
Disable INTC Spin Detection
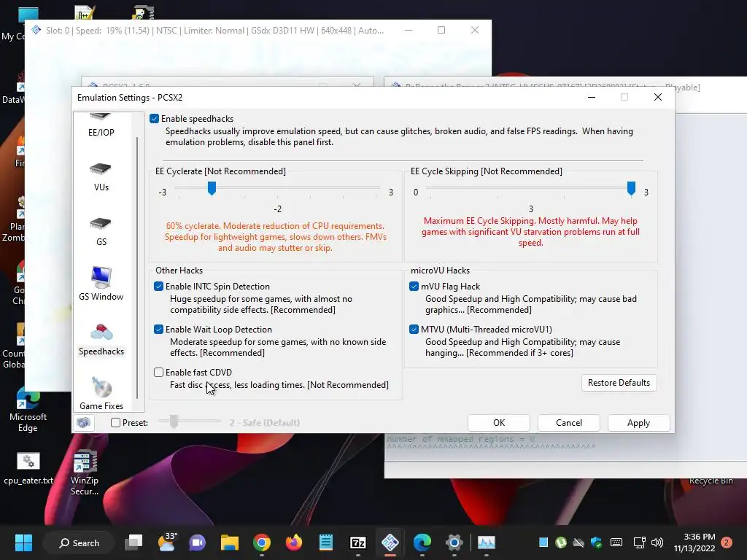pyautogui.click(x=158, y=286)
